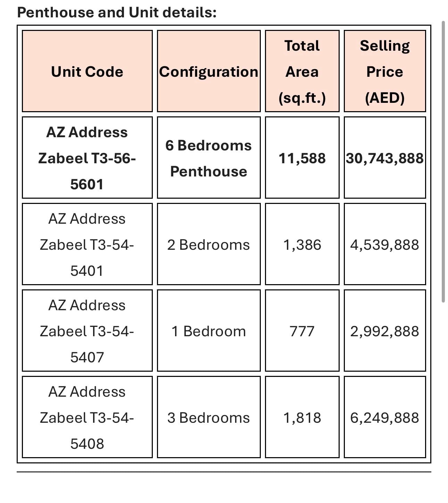Select the 777 area value
This screenshot has height=503, width=448.
pos(302,330)
